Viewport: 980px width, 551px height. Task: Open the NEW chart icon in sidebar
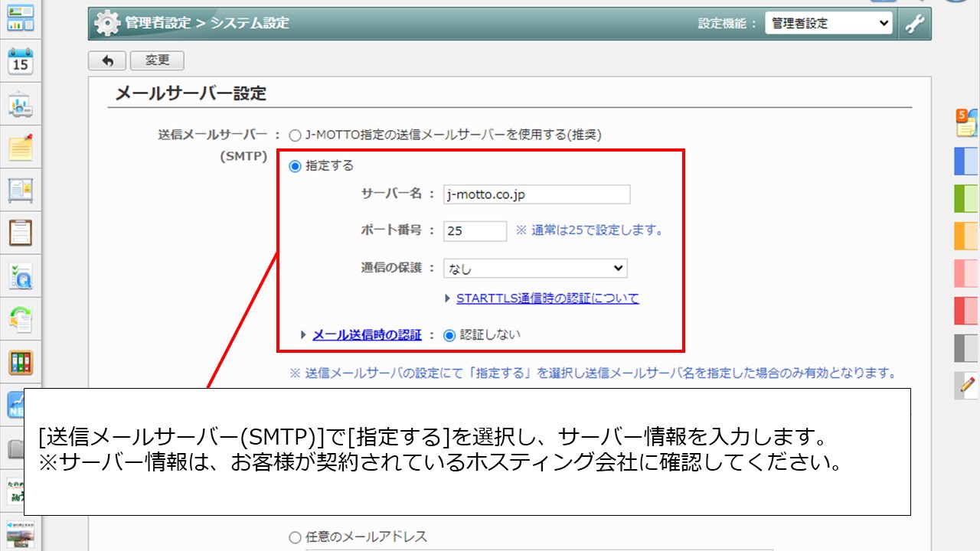click(15, 404)
